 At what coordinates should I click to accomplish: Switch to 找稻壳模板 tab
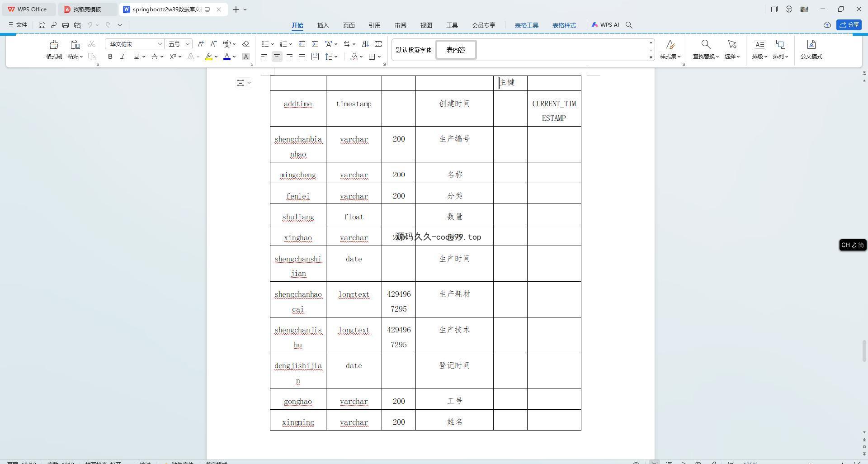(88, 9)
